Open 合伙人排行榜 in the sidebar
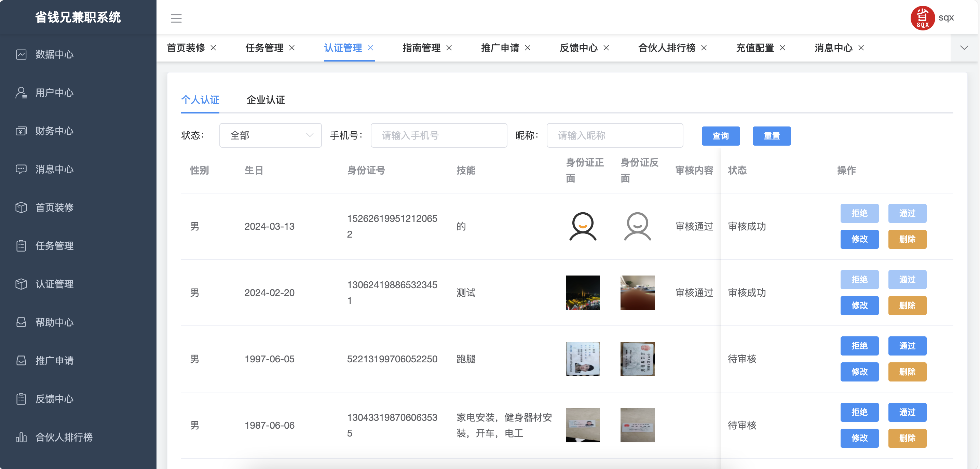This screenshot has width=980, height=469. tap(64, 437)
